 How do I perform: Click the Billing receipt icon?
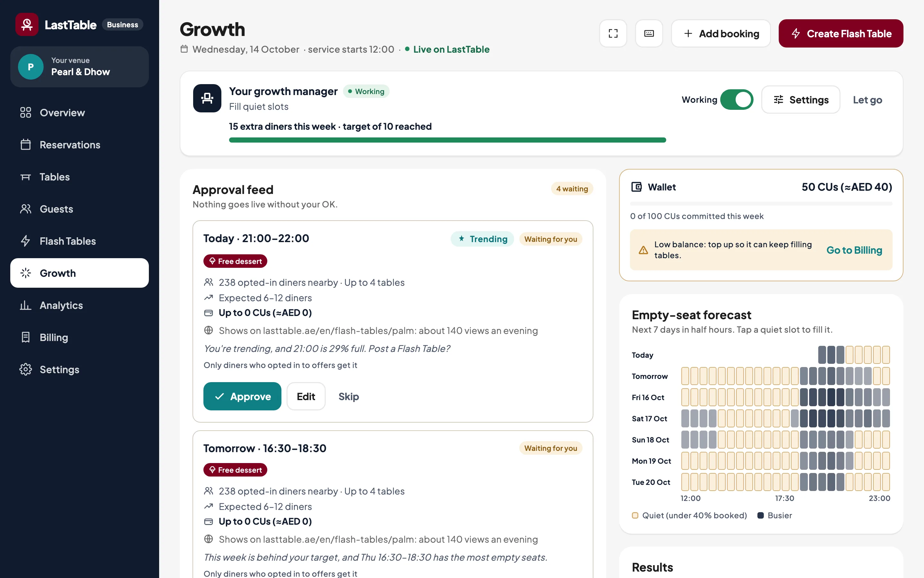26,337
